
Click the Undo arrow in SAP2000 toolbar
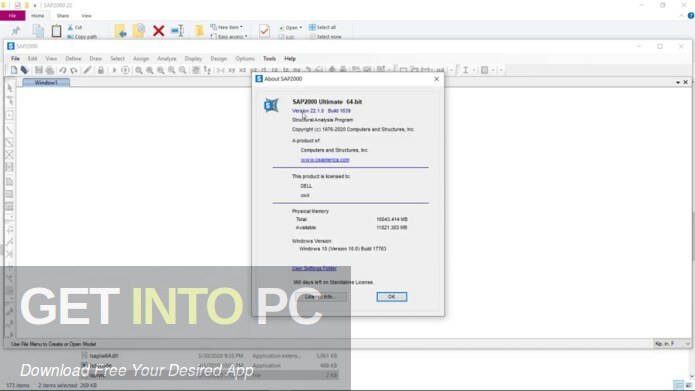63,70
